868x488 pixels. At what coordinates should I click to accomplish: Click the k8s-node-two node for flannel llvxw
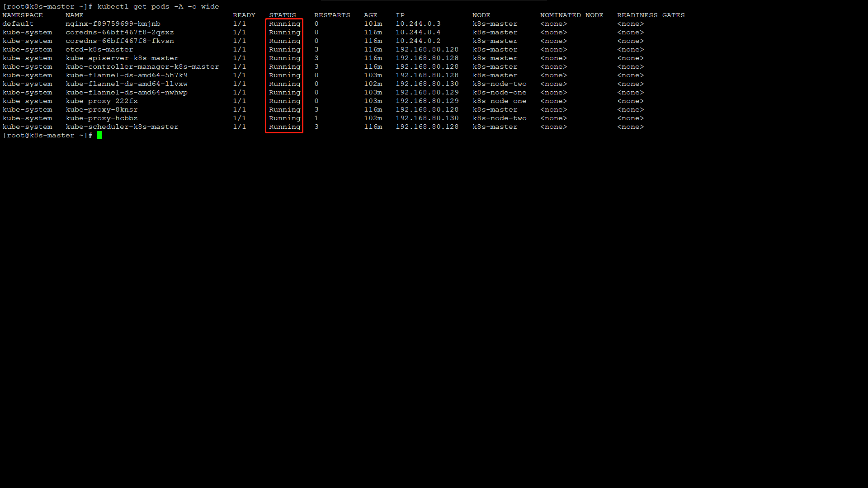pos(500,84)
